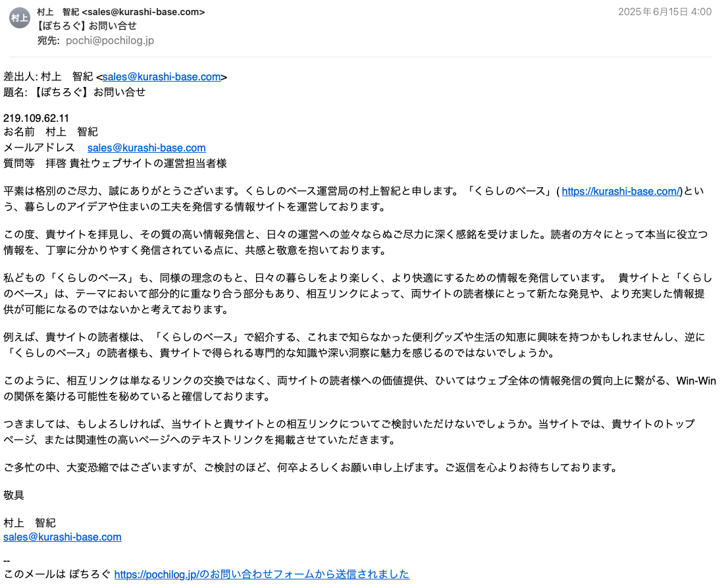Click the recipient address pochi@pochilog.jp
The width and height of the screenshot is (726, 588).
[110, 41]
